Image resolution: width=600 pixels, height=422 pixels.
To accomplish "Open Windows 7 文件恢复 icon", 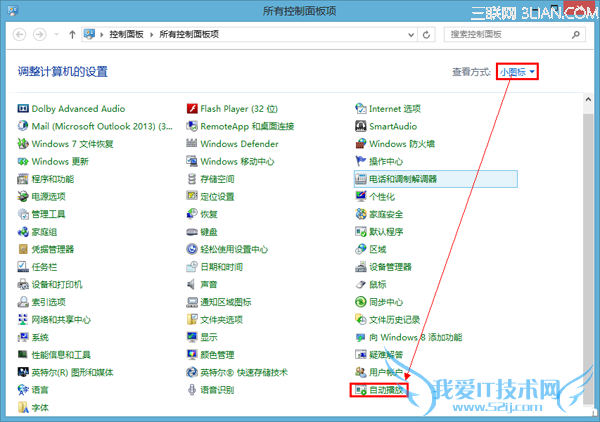I will (x=23, y=144).
